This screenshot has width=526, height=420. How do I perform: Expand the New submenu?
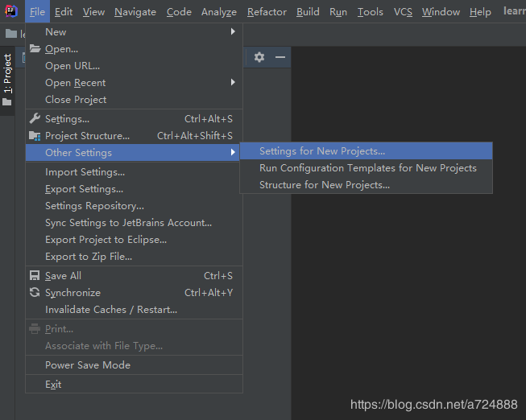pos(233,32)
